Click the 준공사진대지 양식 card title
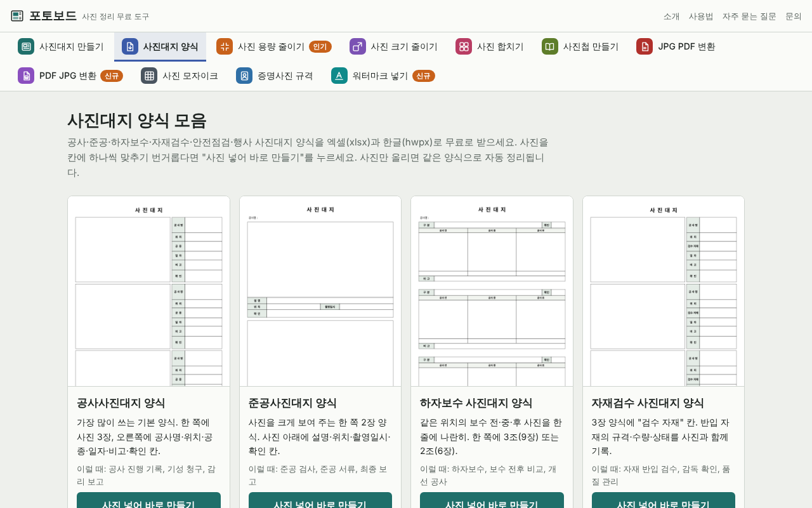Viewport: 812px width, 508px height. [292, 403]
